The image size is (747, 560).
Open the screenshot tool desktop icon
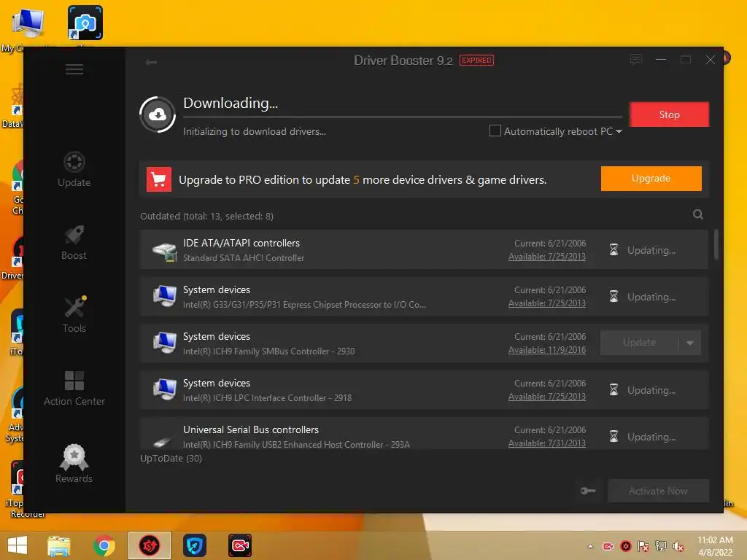tap(85, 23)
